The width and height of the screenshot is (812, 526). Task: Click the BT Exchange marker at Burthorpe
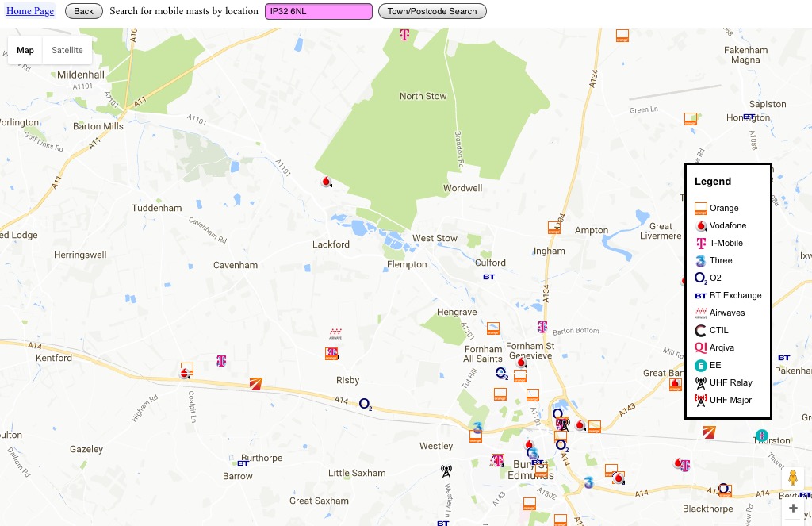tap(243, 463)
